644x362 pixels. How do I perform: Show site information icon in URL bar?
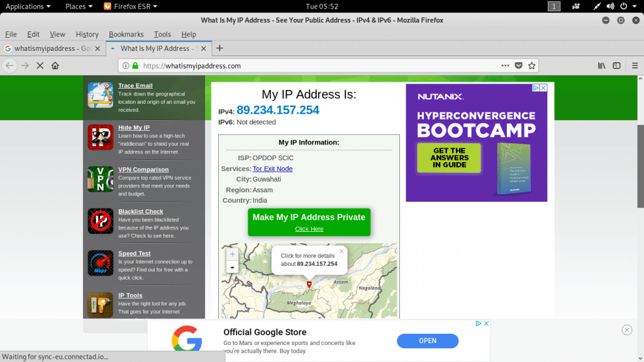pyautogui.click(x=126, y=65)
